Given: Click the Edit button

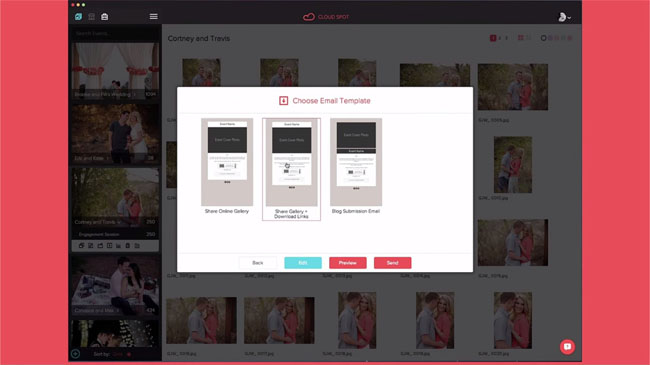Looking at the screenshot, I should coord(303,263).
